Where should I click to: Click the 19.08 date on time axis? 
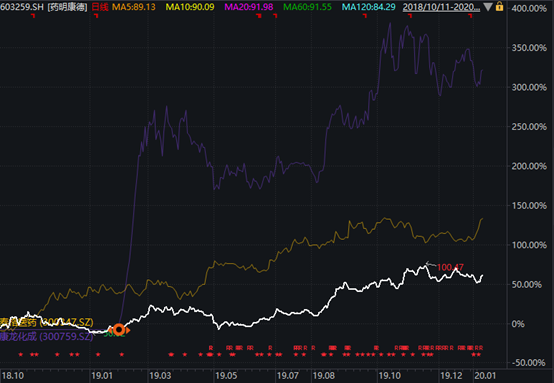tap(324, 376)
